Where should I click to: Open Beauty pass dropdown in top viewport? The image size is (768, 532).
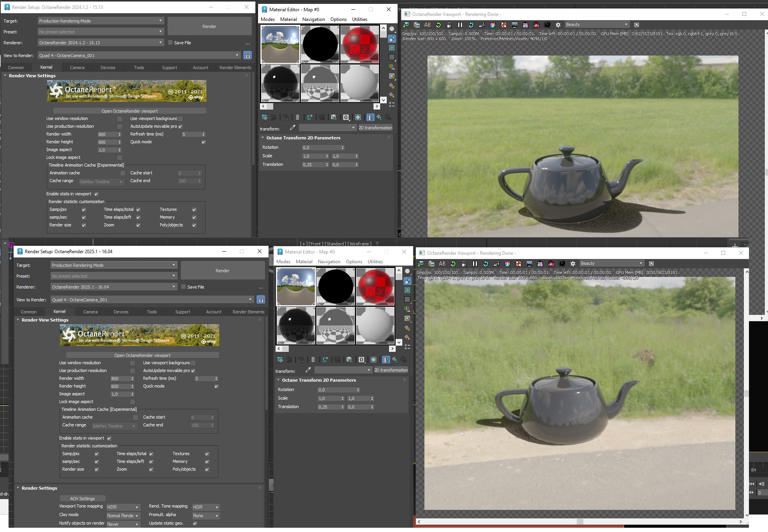click(597, 25)
